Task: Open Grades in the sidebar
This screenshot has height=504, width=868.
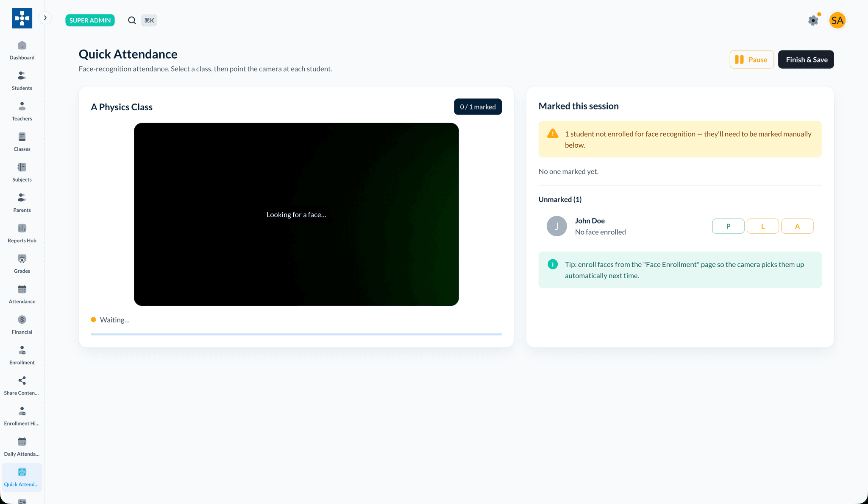Action: 22,264
